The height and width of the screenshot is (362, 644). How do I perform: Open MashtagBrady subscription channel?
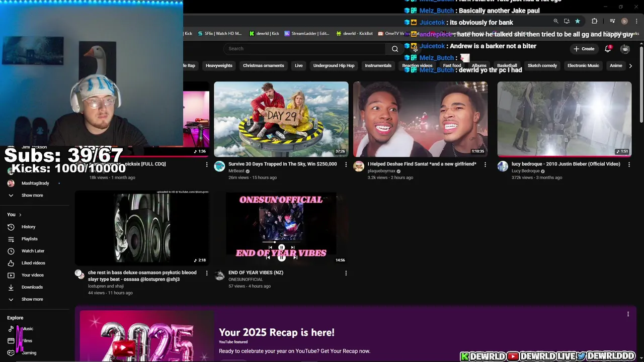pos(35,184)
